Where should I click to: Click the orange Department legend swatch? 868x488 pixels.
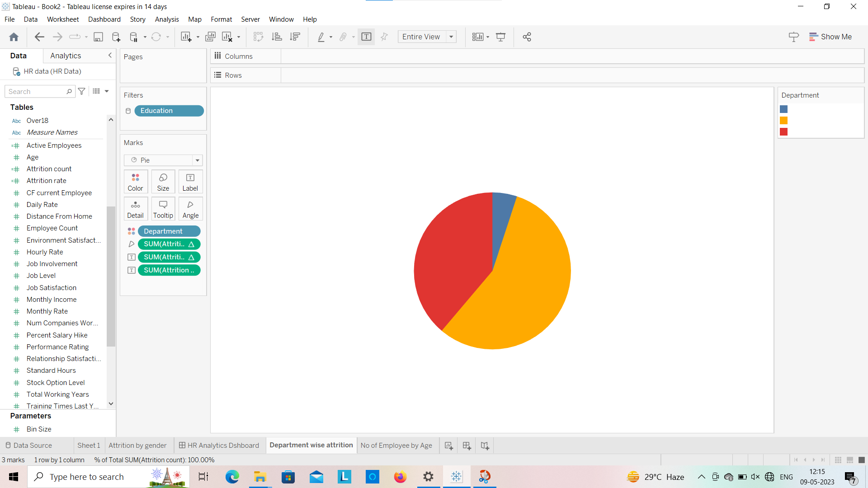coord(784,121)
